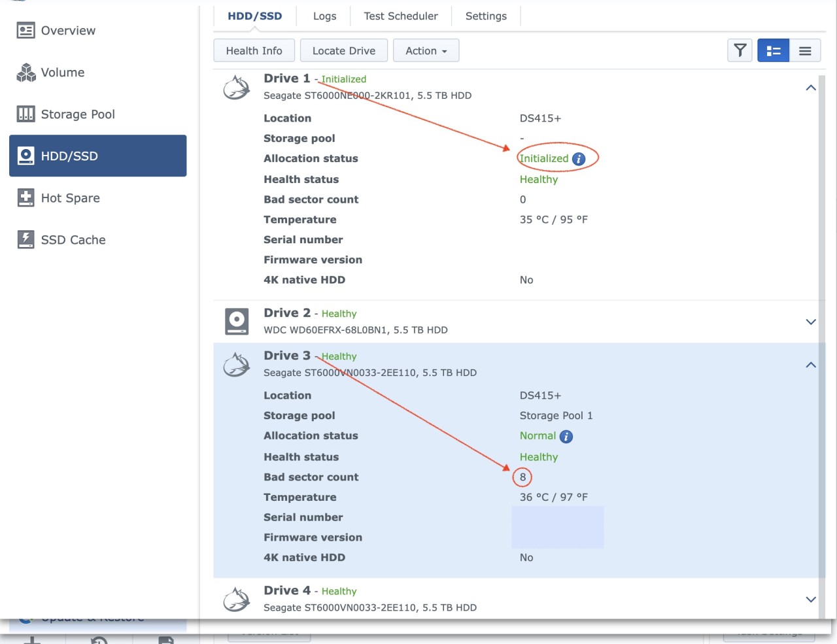
Task: Open Volume section in sidebar
Action: [x=63, y=73]
